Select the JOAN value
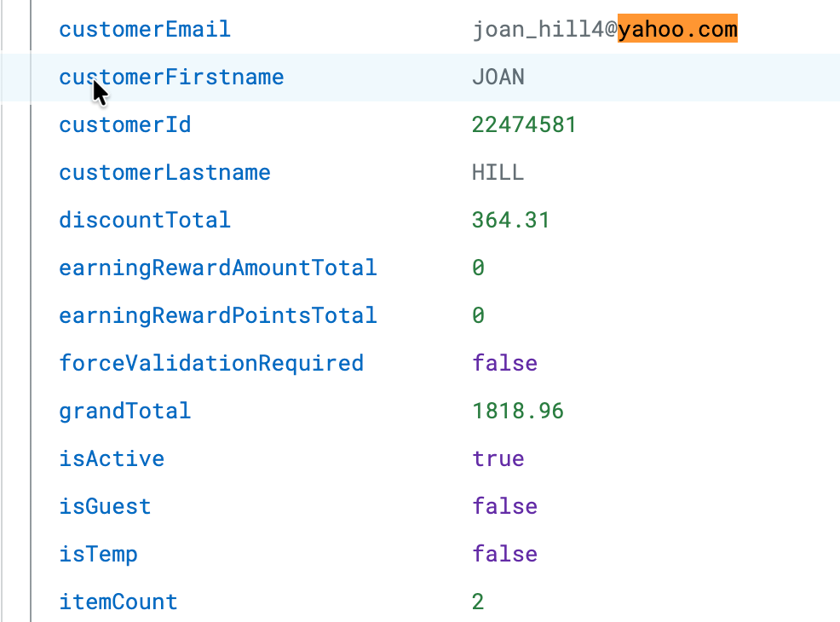 [498, 78]
